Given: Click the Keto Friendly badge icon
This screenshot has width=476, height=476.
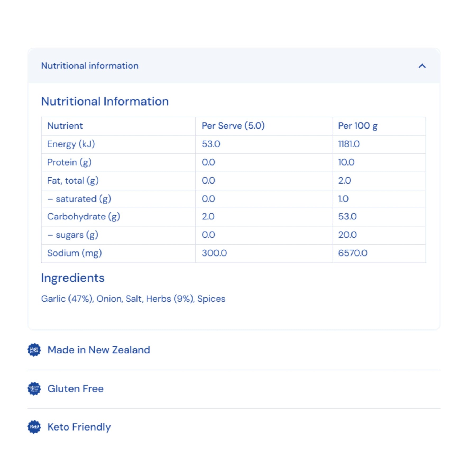Looking at the screenshot, I should (34, 427).
